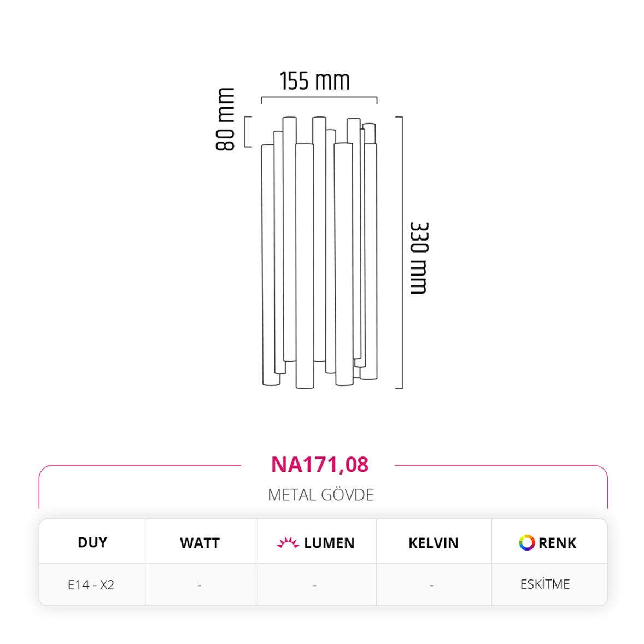Click the METAL GÖVDE subtitle text
The width and height of the screenshot is (644, 644).
321,495
